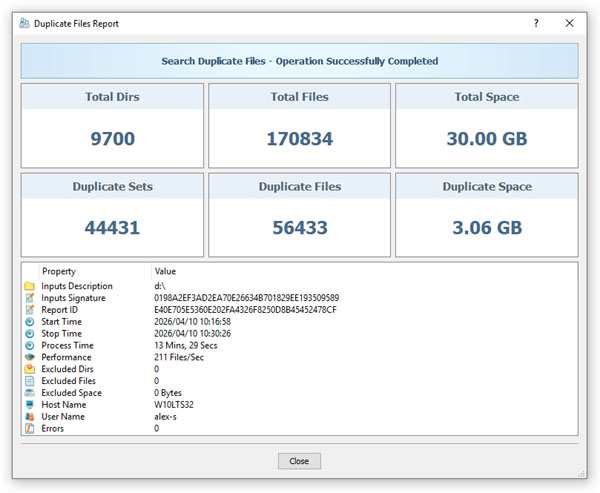The image size is (600, 493).
Task: Click the Stop Time clock icon
Action: [x=29, y=333]
